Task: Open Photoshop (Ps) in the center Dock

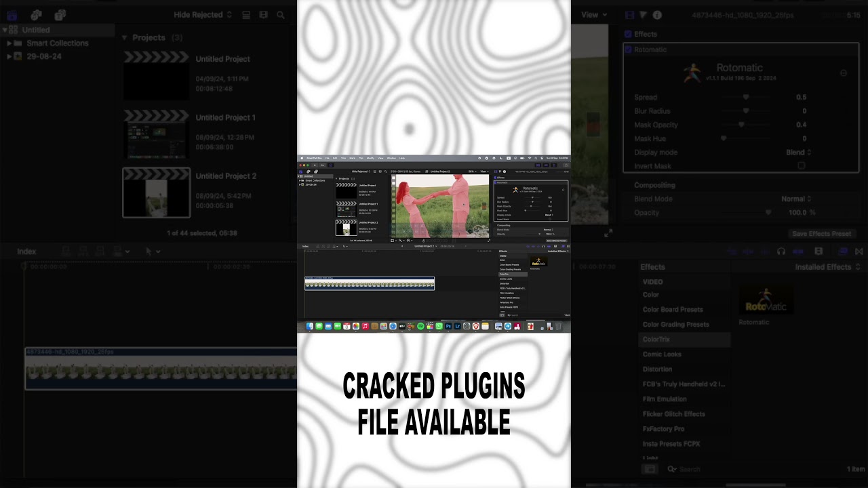Action: [x=448, y=326]
